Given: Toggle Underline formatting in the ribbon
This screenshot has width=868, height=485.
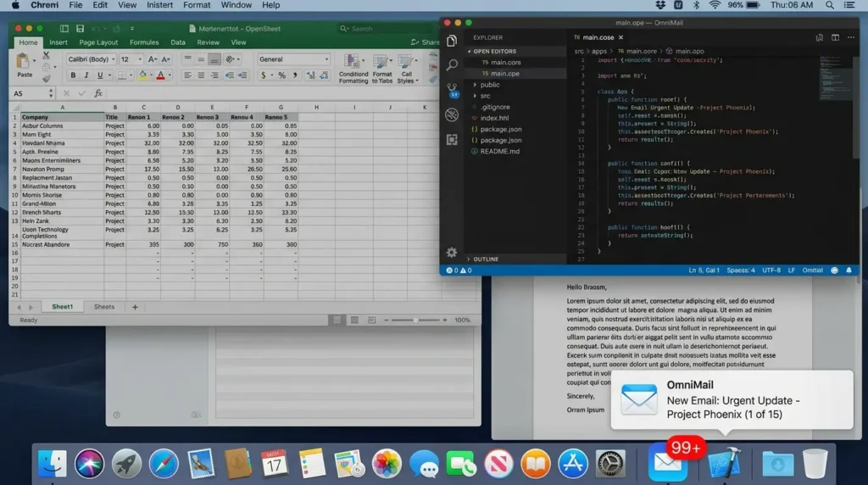Looking at the screenshot, I should [100, 75].
